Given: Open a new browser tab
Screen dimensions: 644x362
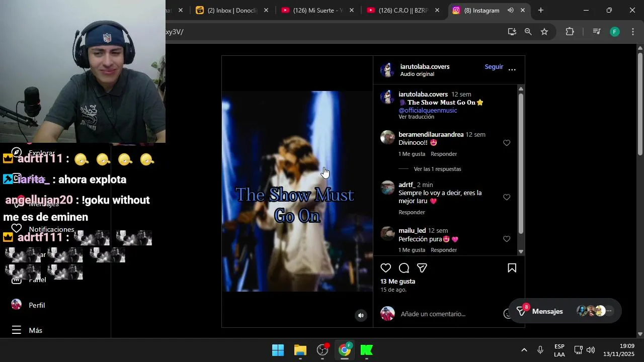Looking at the screenshot, I should (540, 10).
